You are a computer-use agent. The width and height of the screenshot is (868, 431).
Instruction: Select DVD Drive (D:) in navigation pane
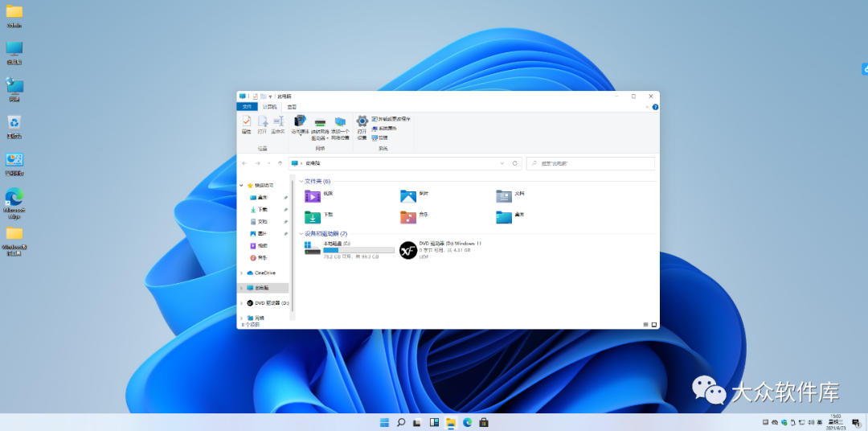click(268, 303)
